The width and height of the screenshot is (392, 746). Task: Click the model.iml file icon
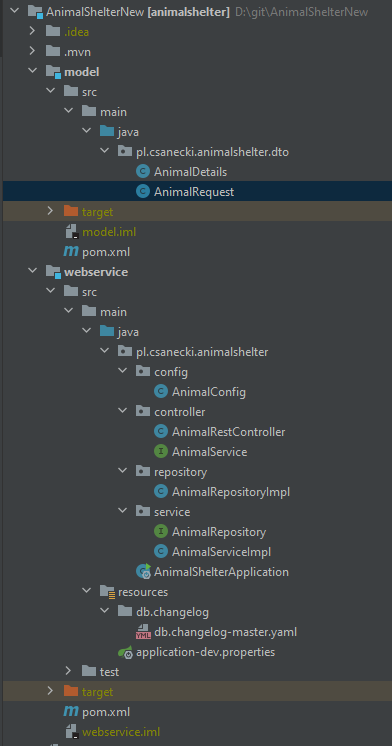coord(72,232)
